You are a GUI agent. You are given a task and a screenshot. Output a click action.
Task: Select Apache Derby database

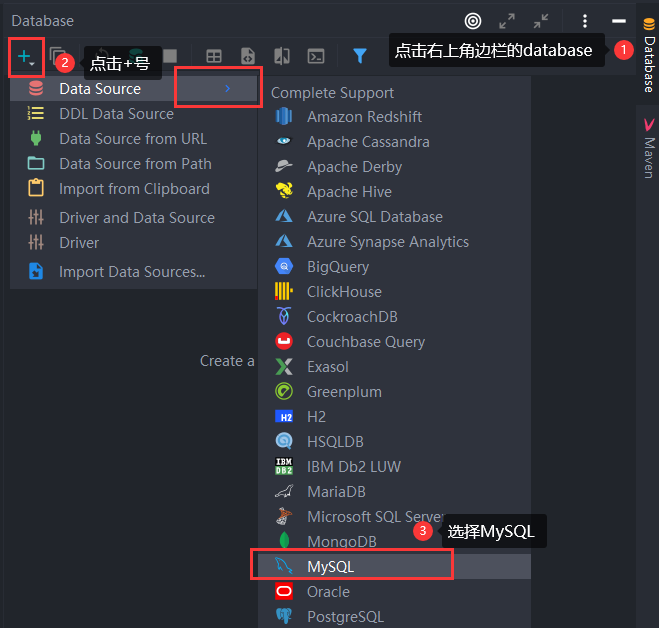[395, 166]
